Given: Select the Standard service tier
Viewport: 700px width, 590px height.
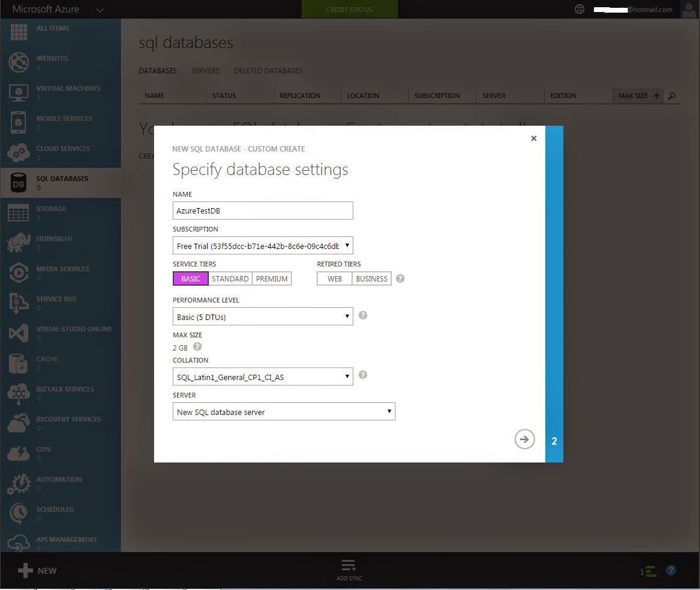Looking at the screenshot, I should [x=230, y=278].
